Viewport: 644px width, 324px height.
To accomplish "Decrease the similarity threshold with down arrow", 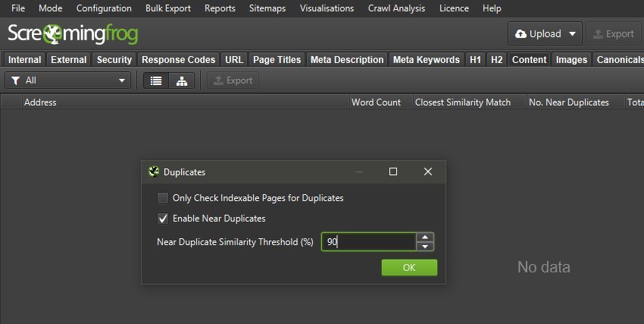I will click(426, 246).
